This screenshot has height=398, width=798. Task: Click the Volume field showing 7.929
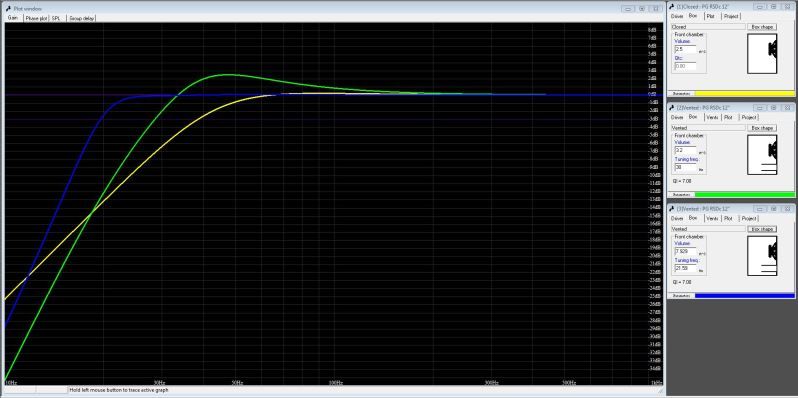click(x=685, y=251)
